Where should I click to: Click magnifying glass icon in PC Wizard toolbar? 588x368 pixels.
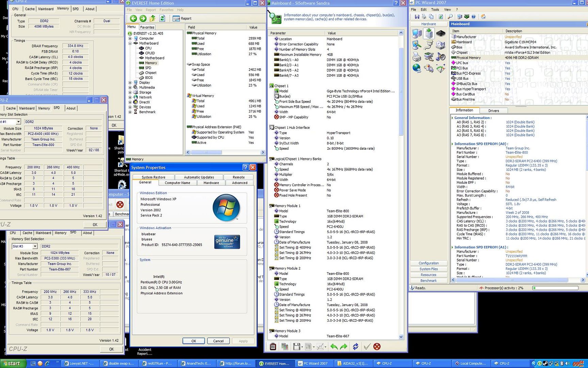click(x=450, y=17)
